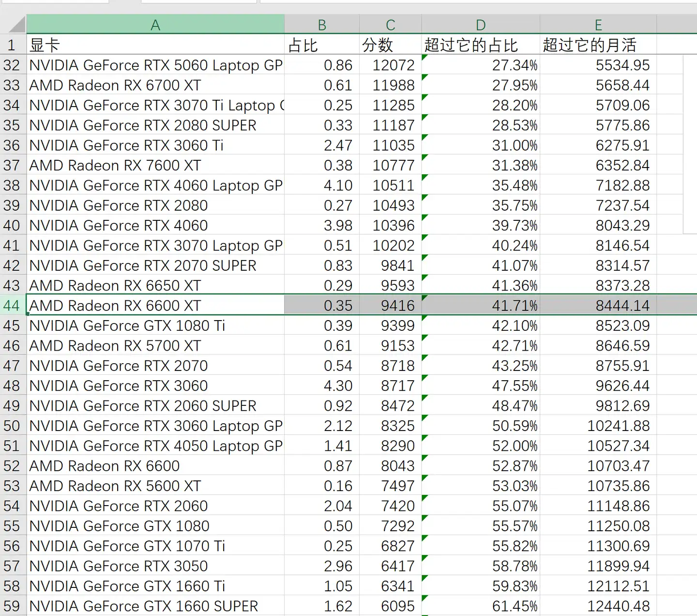Select cell NVIDIA GeForce RTX 3060 Ti
This screenshot has width=697, height=616.
[155, 145]
